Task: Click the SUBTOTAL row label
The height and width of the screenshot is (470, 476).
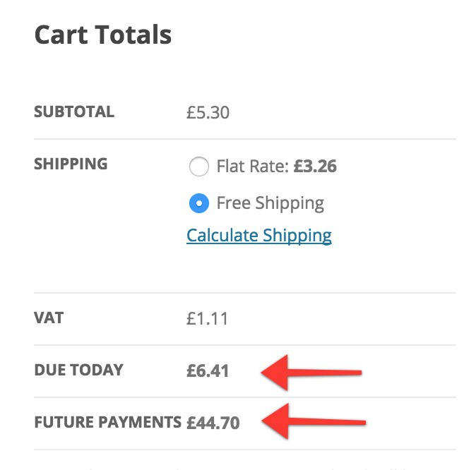Action: click(x=74, y=112)
